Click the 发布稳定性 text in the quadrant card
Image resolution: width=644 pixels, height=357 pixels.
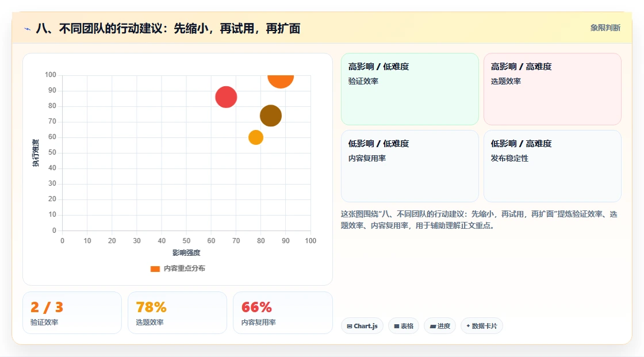[x=509, y=158]
